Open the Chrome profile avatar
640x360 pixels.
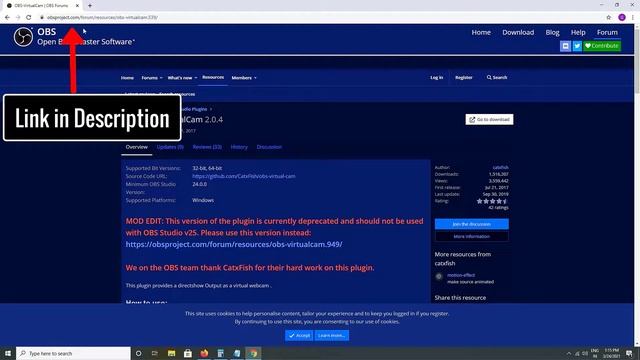click(622, 18)
